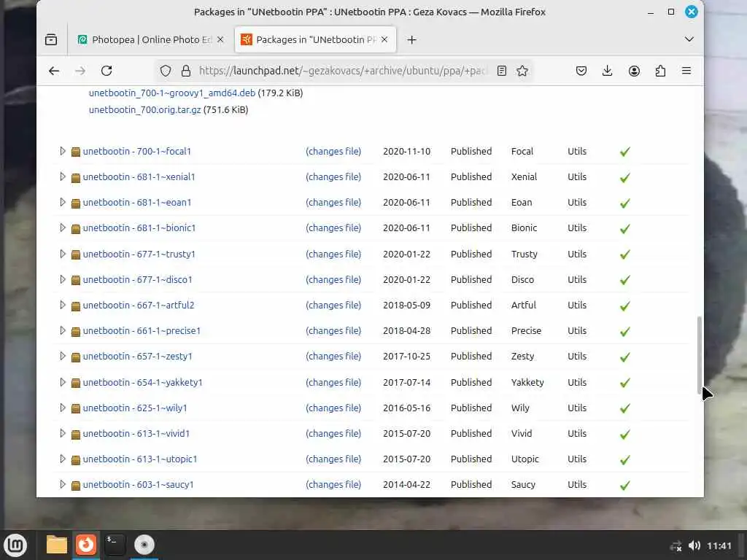
Task: Expand unetbootin 677-1~trusty1 row
Action: pos(63,254)
